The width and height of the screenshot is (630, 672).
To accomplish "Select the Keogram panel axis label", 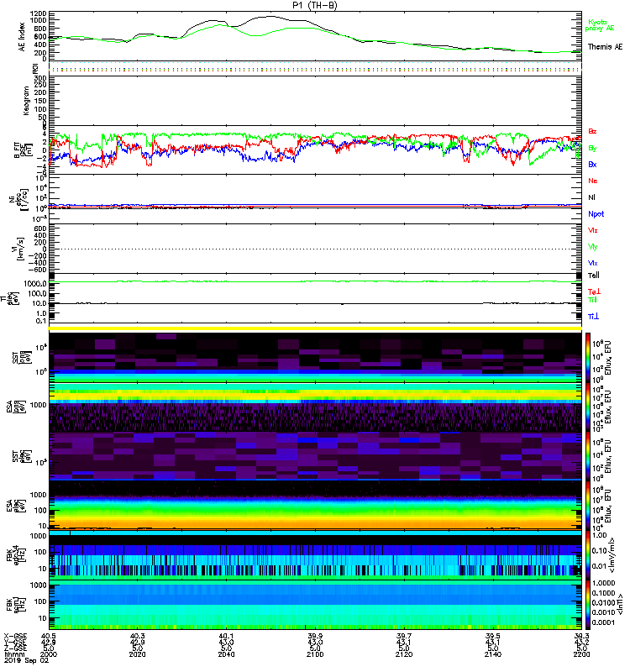I will click(26, 101).
